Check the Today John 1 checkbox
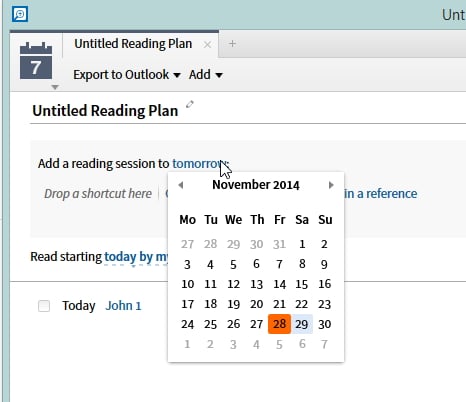Viewport: 466px width, 402px height. (x=44, y=306)
